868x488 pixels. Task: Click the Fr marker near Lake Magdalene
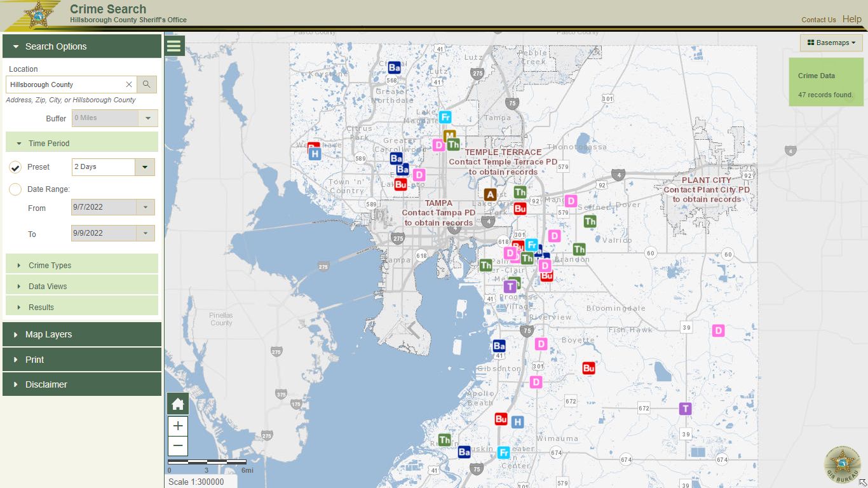coord(445,117)
